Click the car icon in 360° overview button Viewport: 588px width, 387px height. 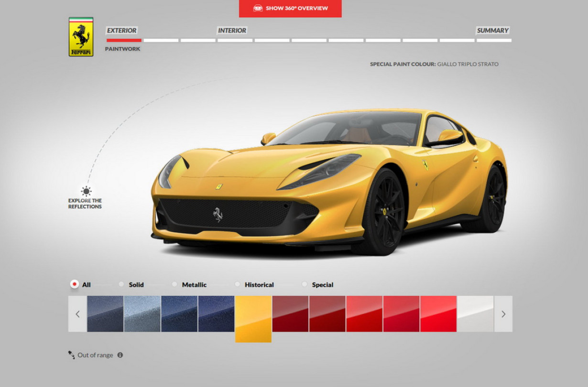[258, 8]
